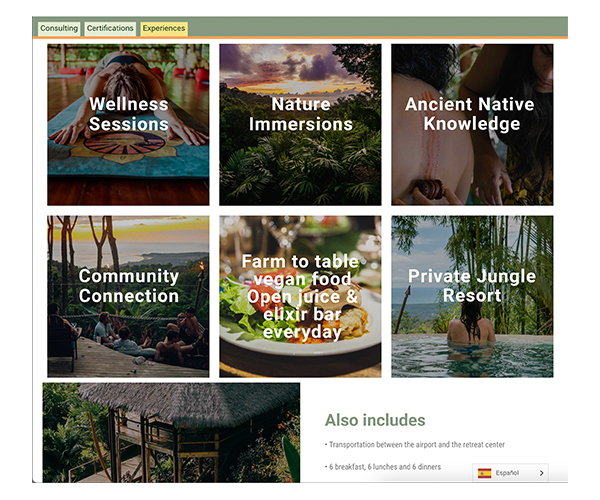Image resolution: width=600 pixels, height=500 pixels.
Task: Click the Farm to table vegan food tile
Action: (x=300, y=296)
